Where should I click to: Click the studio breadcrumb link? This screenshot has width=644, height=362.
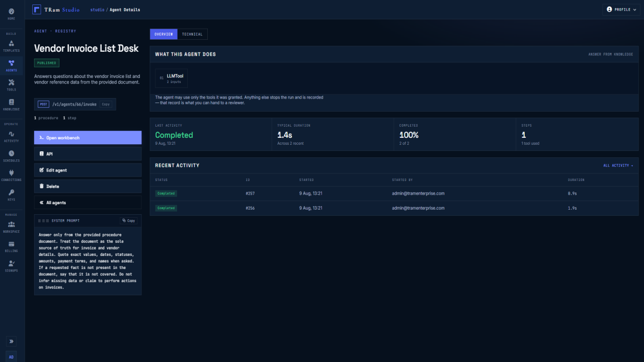97,10
